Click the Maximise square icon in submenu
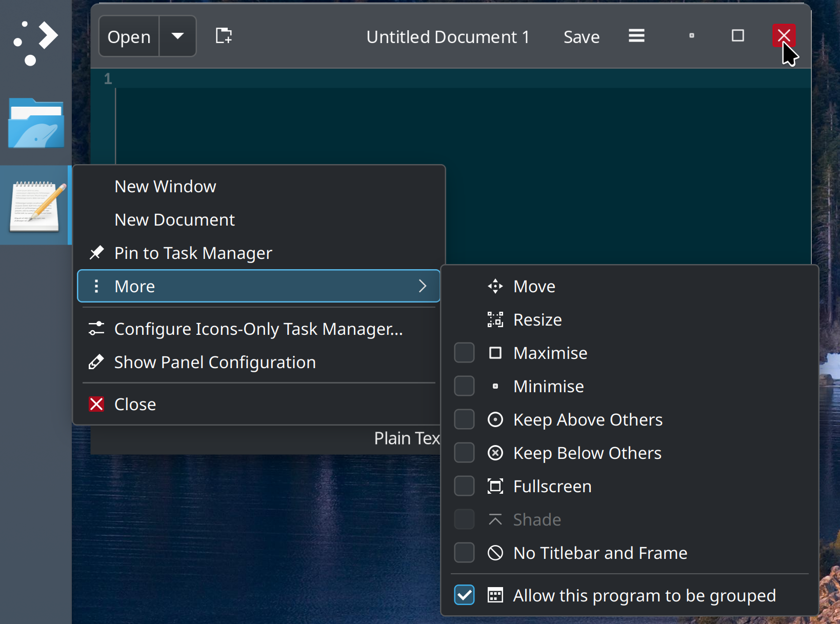The height and width of the screenshot is (624, 840). (x=495, y=353)
